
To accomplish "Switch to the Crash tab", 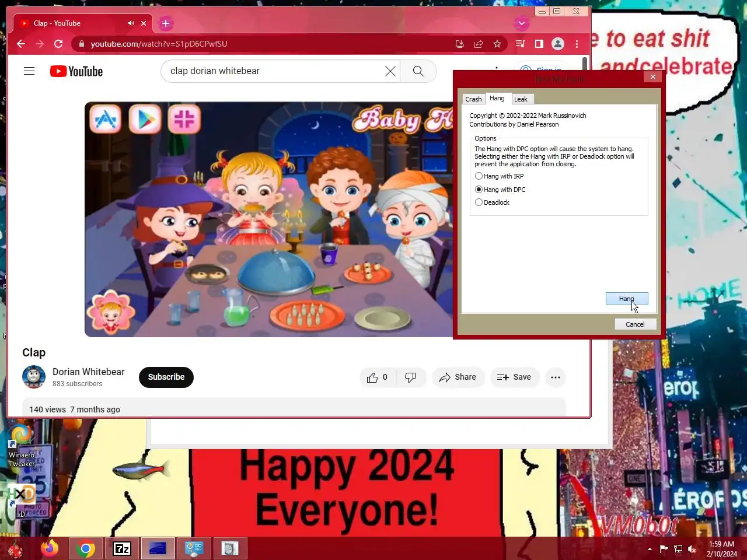I will click(473, 99).
